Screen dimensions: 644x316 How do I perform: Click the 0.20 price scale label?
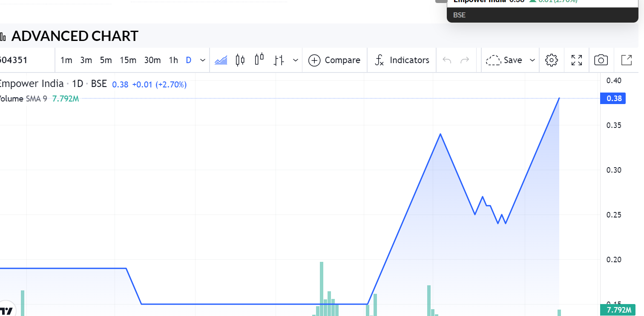pyautogui.click(x=613, y=260)
